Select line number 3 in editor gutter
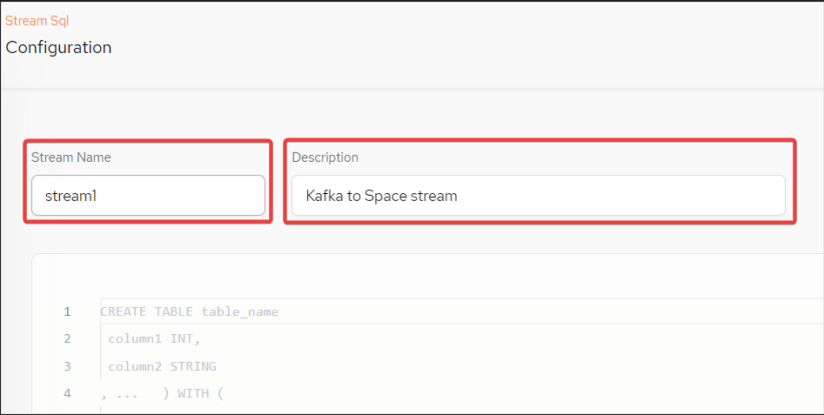 (x=67, y=366)
